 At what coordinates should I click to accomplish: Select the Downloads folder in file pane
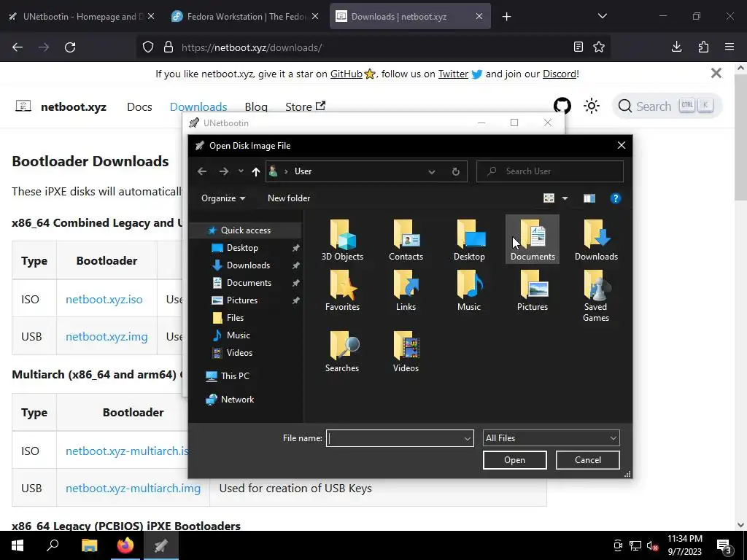pyautogui.click(x=596, y=240)
